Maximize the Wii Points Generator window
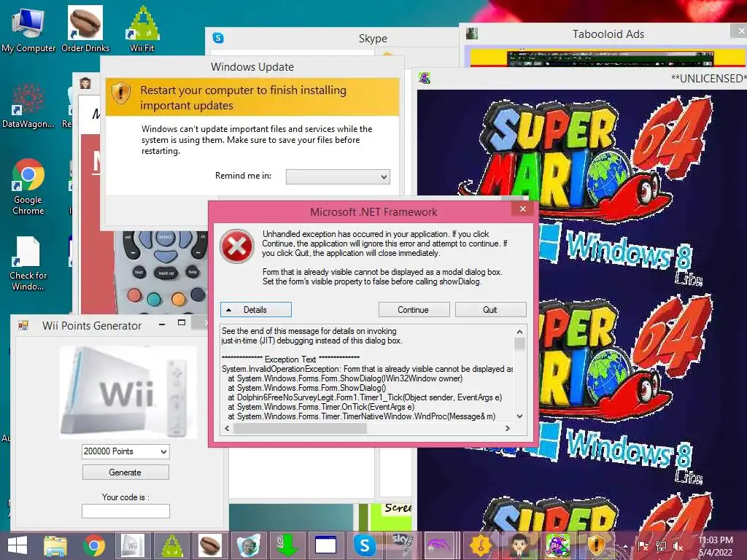 pos(182,323)
